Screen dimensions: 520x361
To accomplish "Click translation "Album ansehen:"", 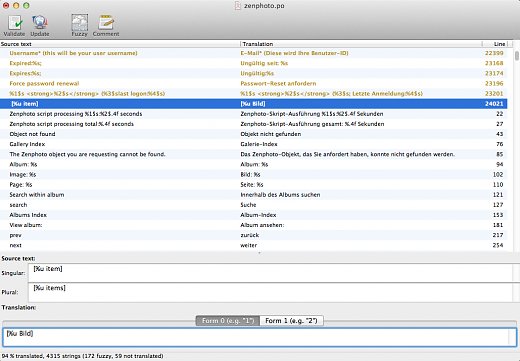I will click(x=262, y=225).
